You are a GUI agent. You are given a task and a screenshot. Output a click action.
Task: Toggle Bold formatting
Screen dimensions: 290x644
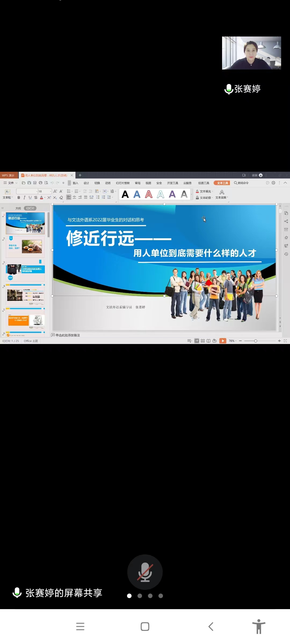point(19,197)
